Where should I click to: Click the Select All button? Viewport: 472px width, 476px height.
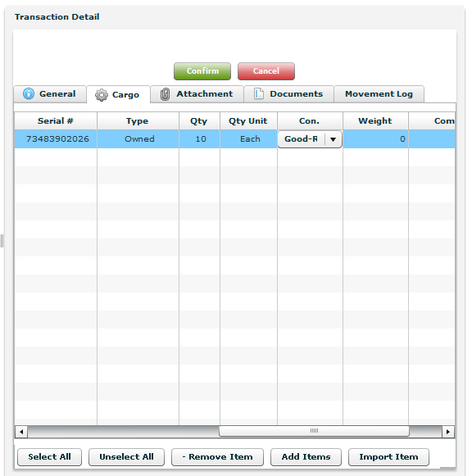tap(49, 457)
